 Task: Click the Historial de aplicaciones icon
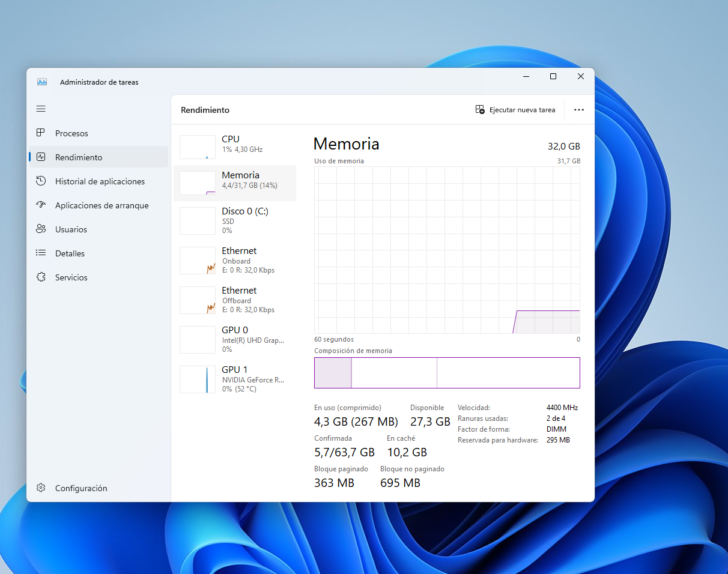[x=41, y=181]
